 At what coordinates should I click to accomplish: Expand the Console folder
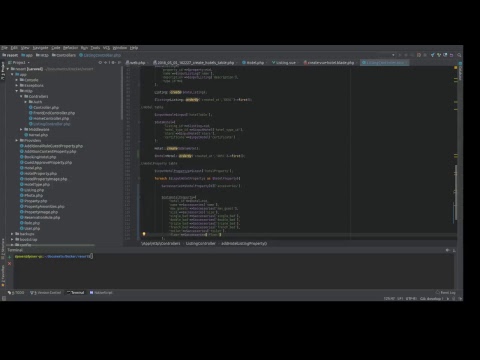[x=17, y=80]
